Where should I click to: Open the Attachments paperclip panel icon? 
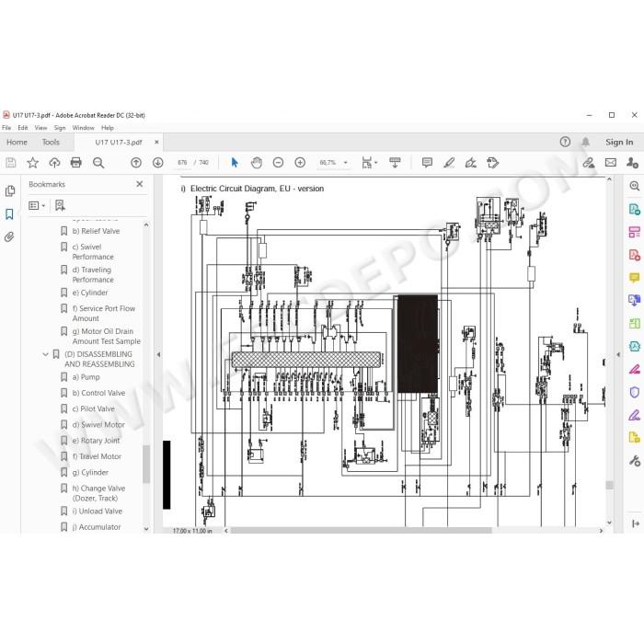coord(9,237)
